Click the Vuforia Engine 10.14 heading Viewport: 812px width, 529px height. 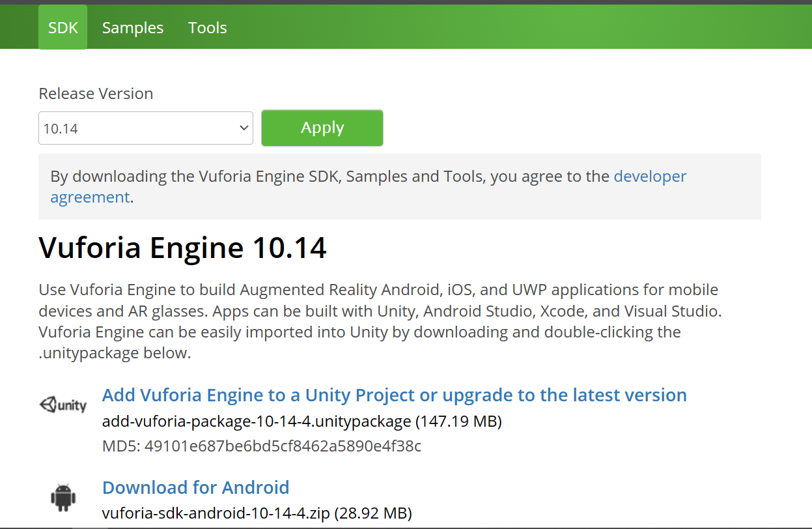click(x=182, y=248)
